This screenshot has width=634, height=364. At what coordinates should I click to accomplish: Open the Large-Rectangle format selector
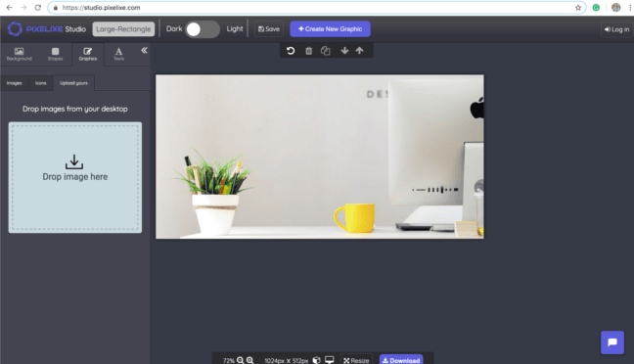(x=123, y=29)
